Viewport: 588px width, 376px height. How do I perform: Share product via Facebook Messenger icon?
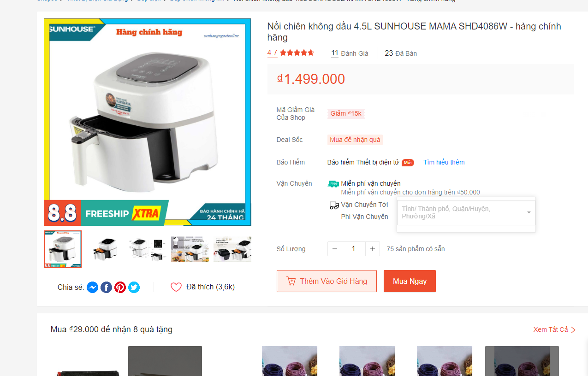coord(92,287)
